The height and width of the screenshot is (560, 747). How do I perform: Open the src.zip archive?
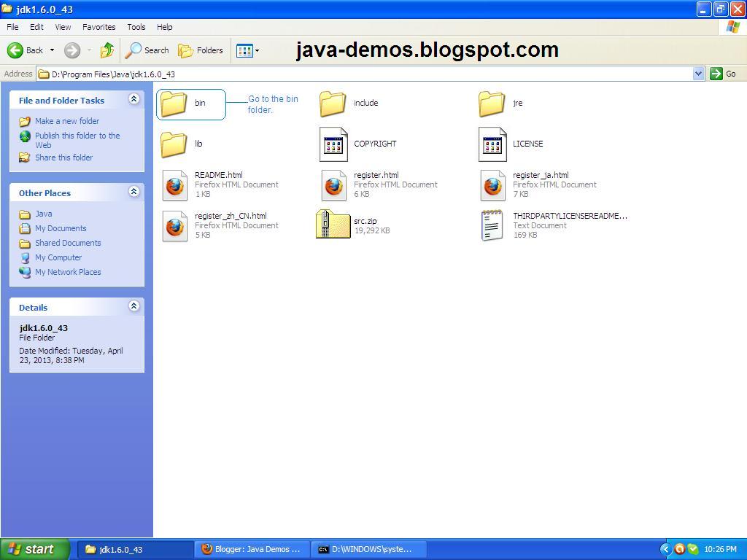[x=333, y=224]
